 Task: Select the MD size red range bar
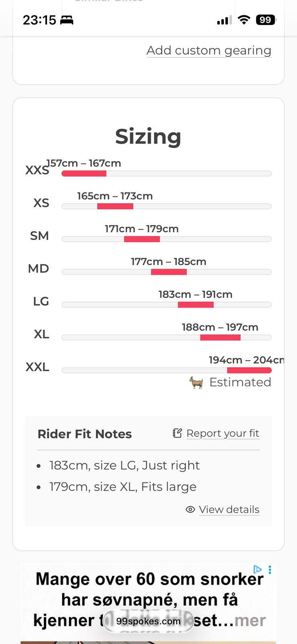tap(169, 272)
